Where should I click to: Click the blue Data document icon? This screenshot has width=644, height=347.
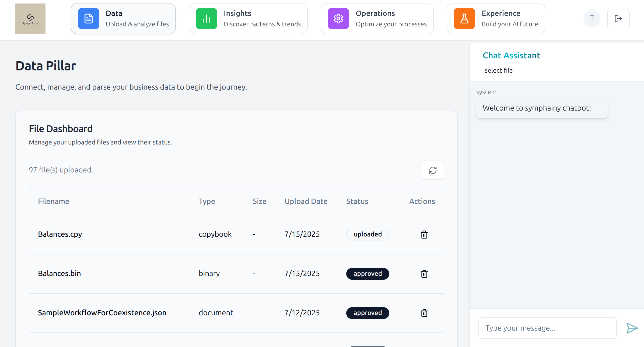tap(88, 19)
